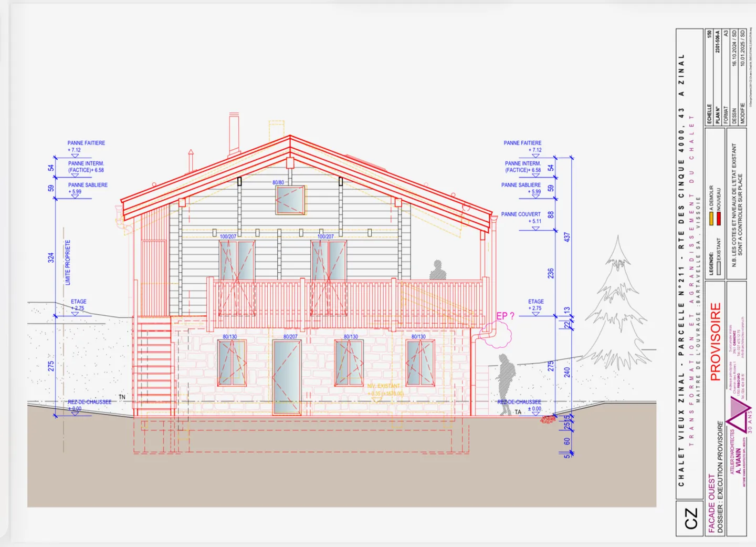
Task: Click the pink EP ? revision cloud
Action: 497,333
